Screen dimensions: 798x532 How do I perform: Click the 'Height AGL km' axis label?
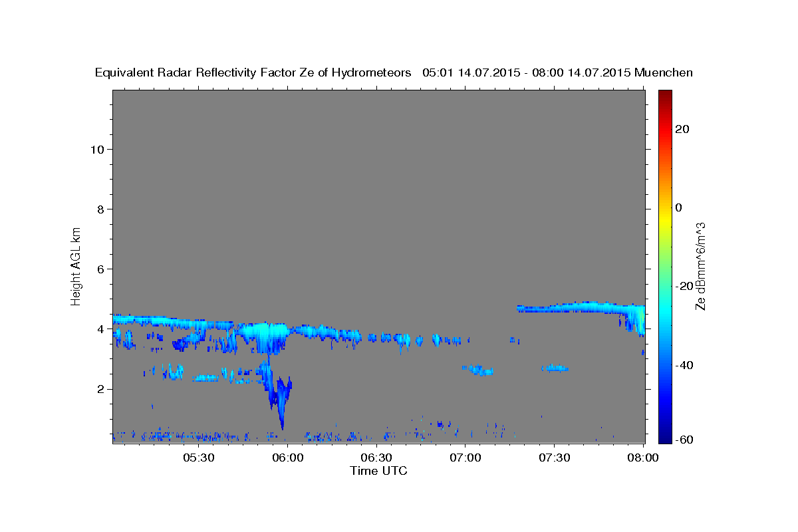pos(76,265)
